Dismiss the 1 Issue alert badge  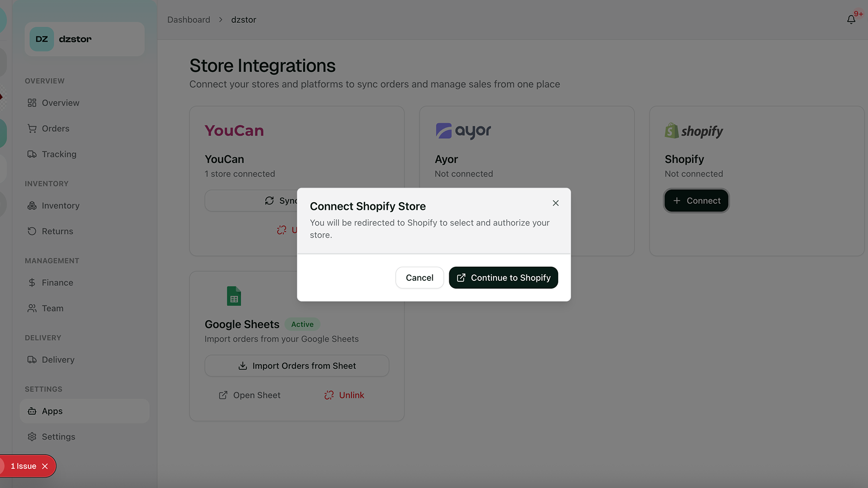click(46, 466)
